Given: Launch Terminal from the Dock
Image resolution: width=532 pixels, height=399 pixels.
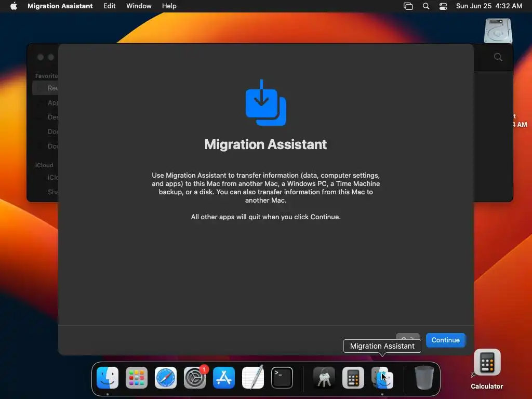Looking at the screenshot, I should pyautogui.click(x=282, y=378).
